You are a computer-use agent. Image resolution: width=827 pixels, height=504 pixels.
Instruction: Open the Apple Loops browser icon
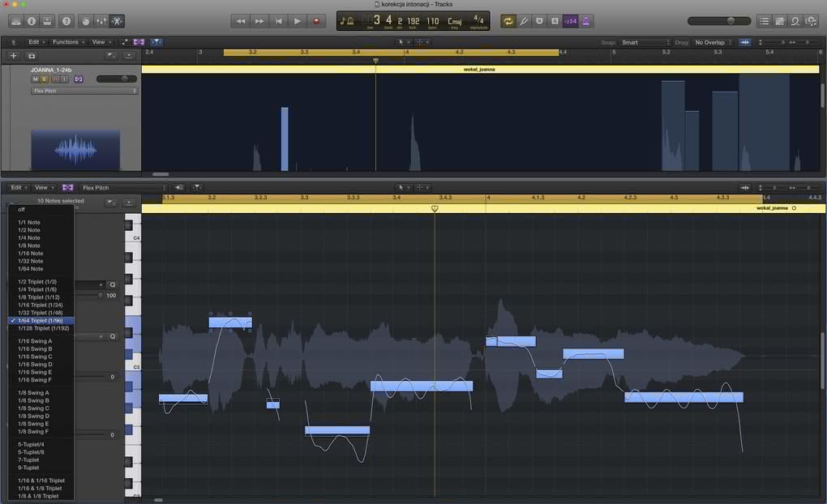coord(795,21)
